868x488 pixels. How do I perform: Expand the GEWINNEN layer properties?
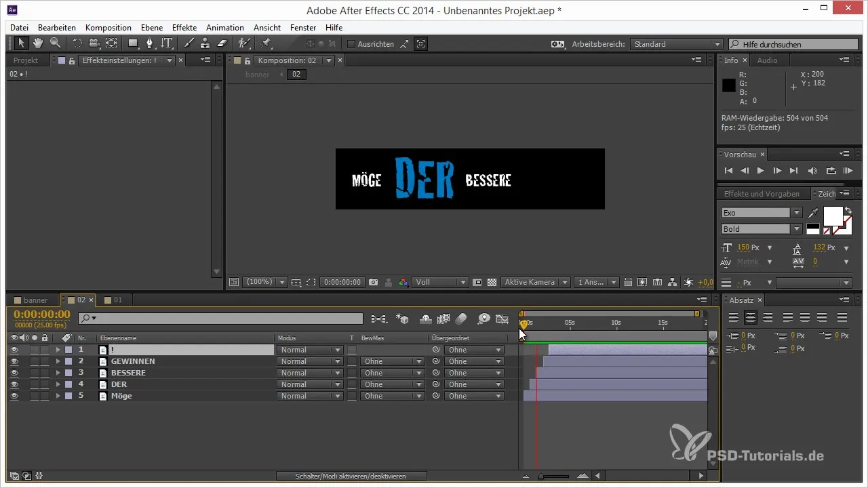58,361
